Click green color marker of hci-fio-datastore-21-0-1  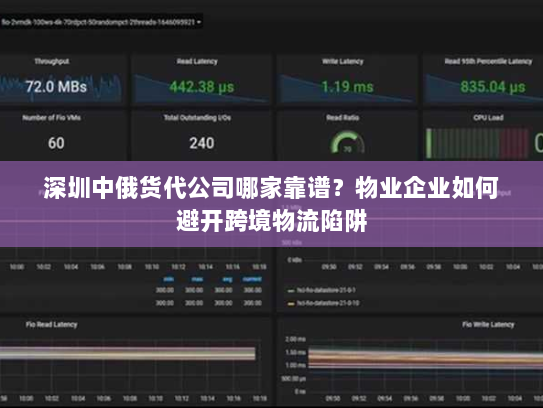[x=291, y=291]
